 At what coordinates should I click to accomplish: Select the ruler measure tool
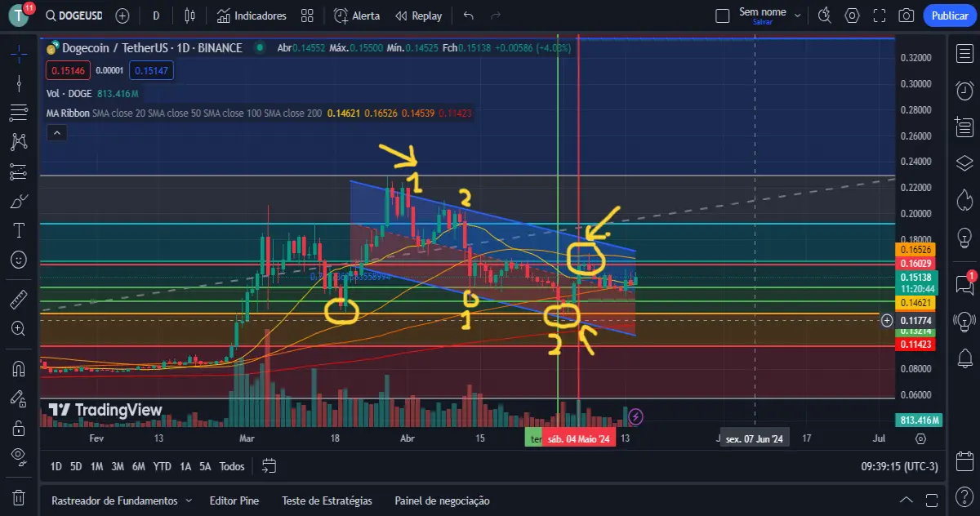[x=18, y=299]
